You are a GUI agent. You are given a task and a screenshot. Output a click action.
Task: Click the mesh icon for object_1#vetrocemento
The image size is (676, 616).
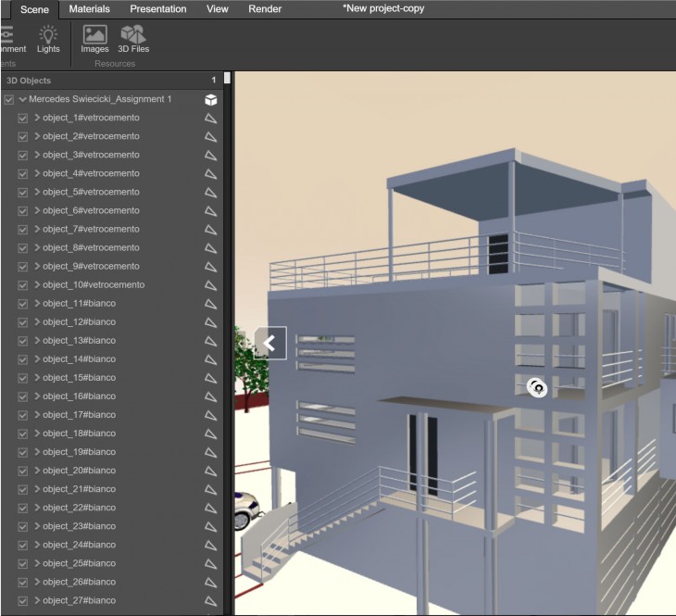tap(210, 119)
